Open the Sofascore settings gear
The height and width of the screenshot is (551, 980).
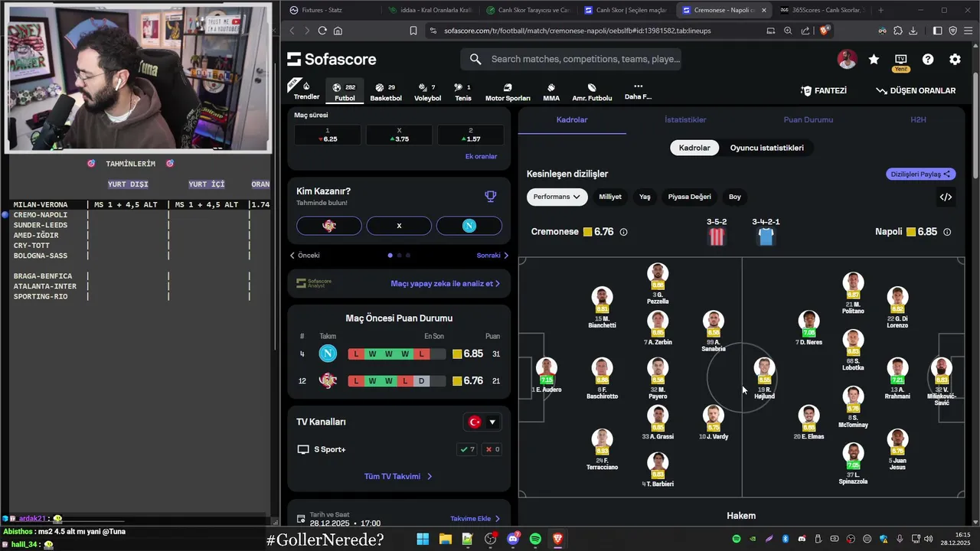coord(955,59)
